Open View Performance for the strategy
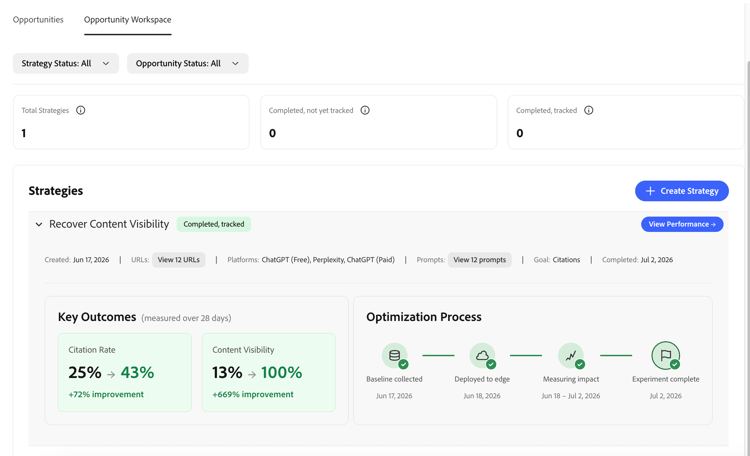 click(682, 224)
